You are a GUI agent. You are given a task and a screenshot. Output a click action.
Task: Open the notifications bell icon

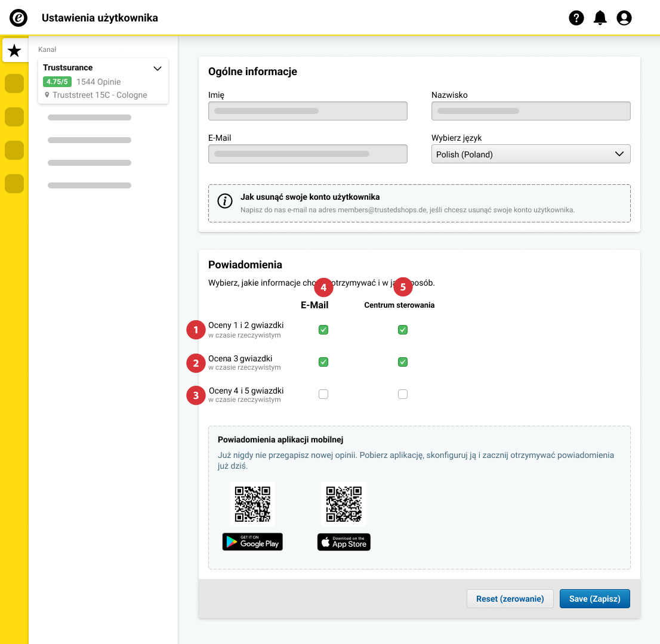(600, 18)
